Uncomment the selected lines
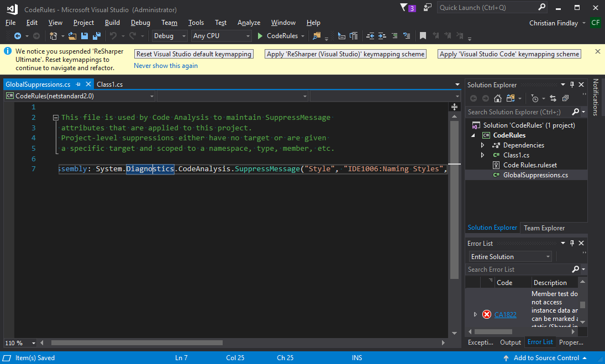This screenshot has width=605, height=364. pyautogui.click(x=407, y=36)
